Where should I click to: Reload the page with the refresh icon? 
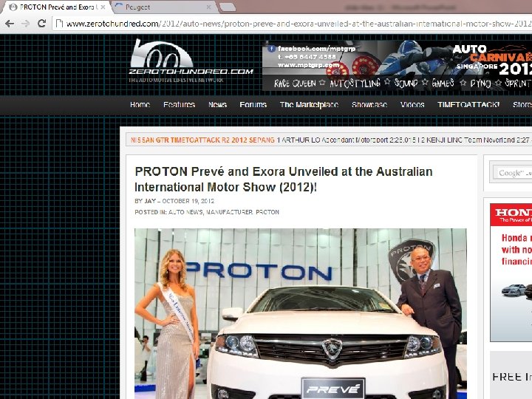41,24
